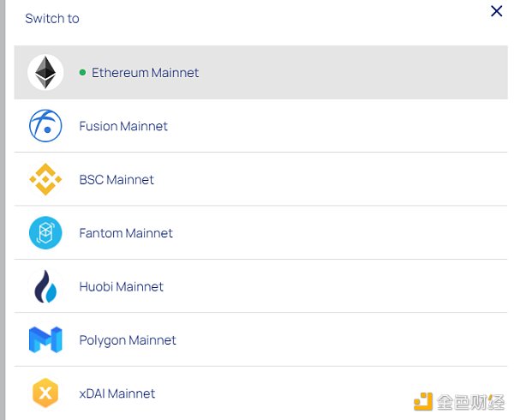Pick Polygon Mainnet network

(128, 340)
